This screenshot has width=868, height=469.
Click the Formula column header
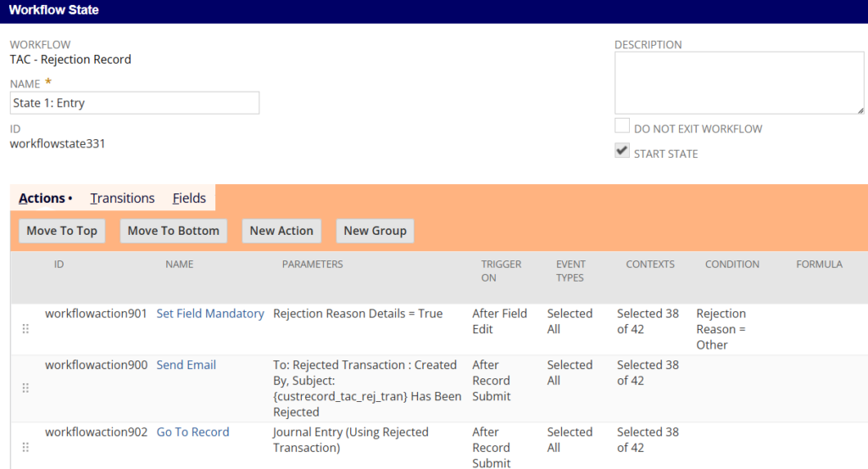click(x=820, y=264)
